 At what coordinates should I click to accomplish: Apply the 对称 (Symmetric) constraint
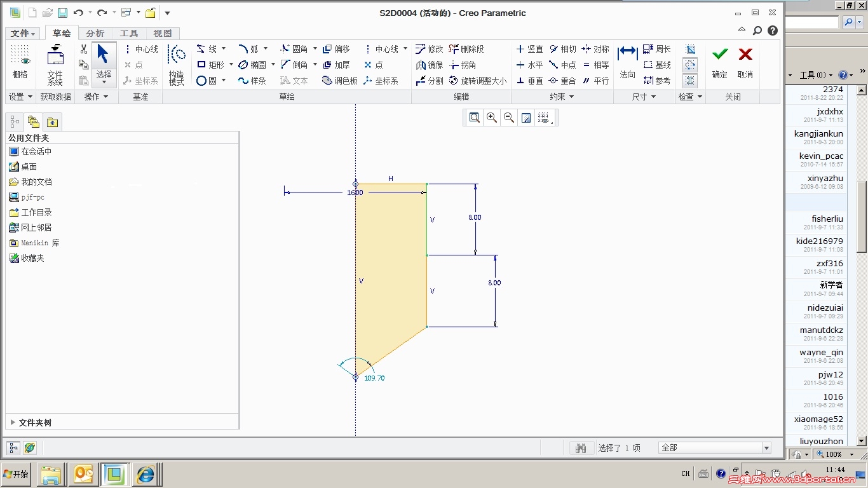595,49
